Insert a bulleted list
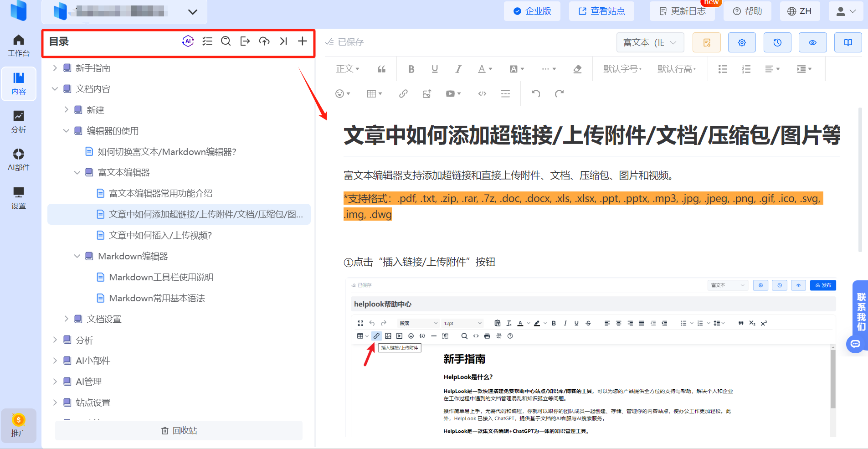The image size is (868, 449). coord(723,69)
